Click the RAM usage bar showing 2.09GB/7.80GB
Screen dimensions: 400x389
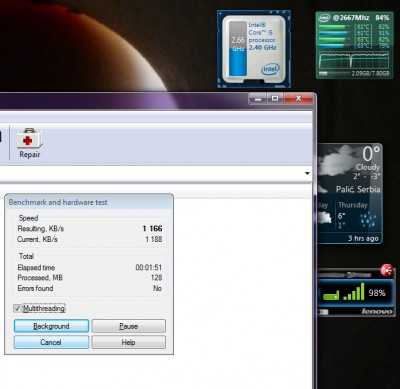(x=354, y=73)
